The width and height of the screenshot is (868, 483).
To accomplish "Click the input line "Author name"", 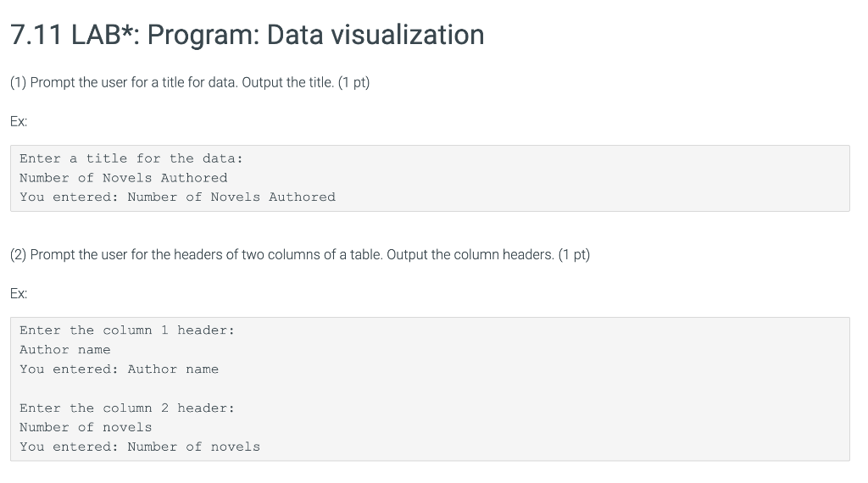I will coord(65,350).
